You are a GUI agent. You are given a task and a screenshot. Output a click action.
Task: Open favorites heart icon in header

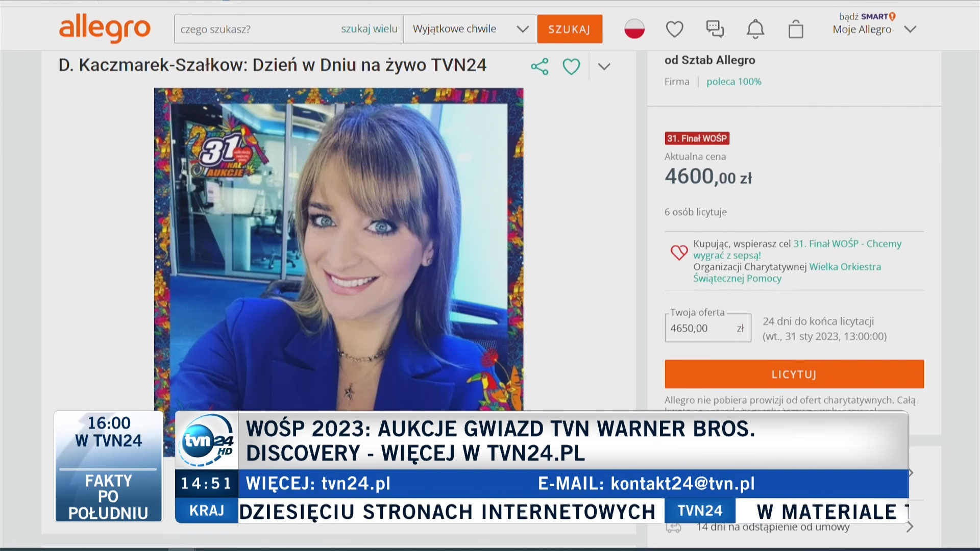(x=675, y=29)
